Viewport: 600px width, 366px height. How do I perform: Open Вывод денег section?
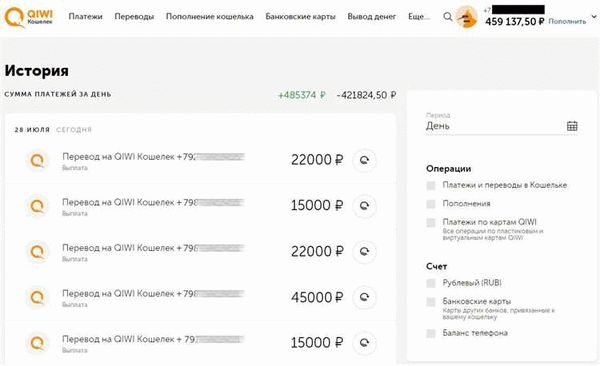pyautogui.click(x=372, y=16)
